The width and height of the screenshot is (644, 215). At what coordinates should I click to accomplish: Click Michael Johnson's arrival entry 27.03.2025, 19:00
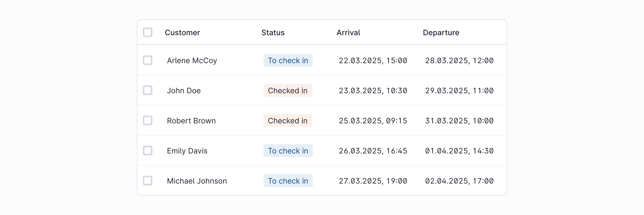(x=373, y=181)
